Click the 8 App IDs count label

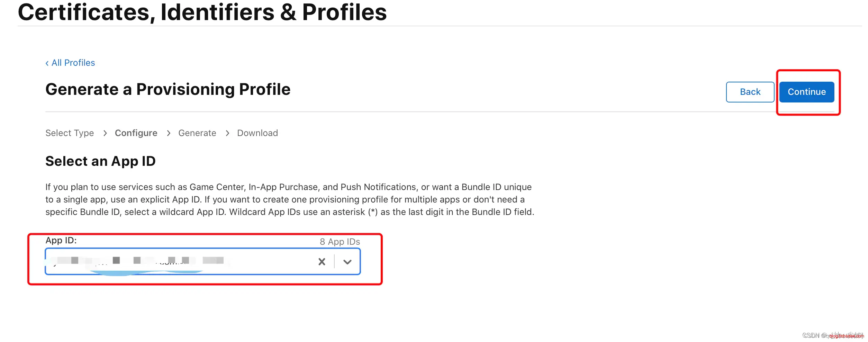pyautogui.click(x=340, y=242)
